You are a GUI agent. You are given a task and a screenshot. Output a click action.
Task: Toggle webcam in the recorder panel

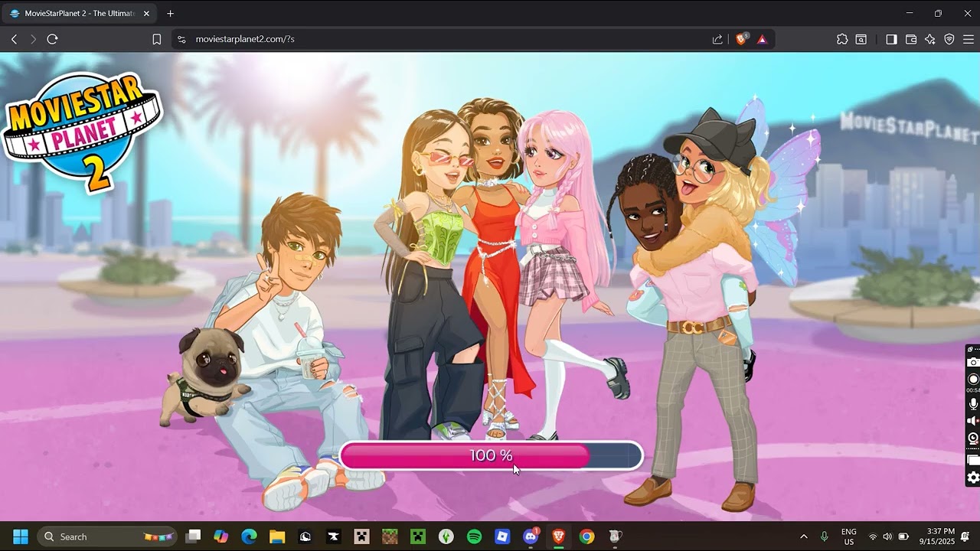pos(973,439)
